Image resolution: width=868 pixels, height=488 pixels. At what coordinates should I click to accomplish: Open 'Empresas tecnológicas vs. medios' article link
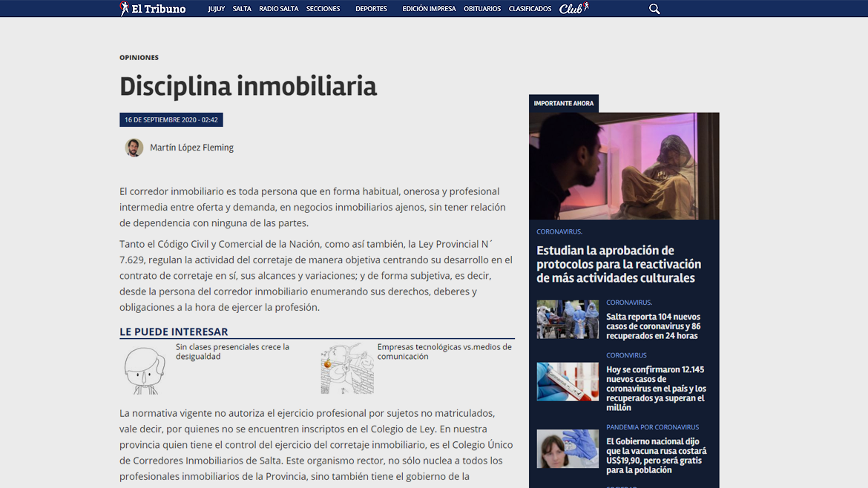click(x=444, y=352)
